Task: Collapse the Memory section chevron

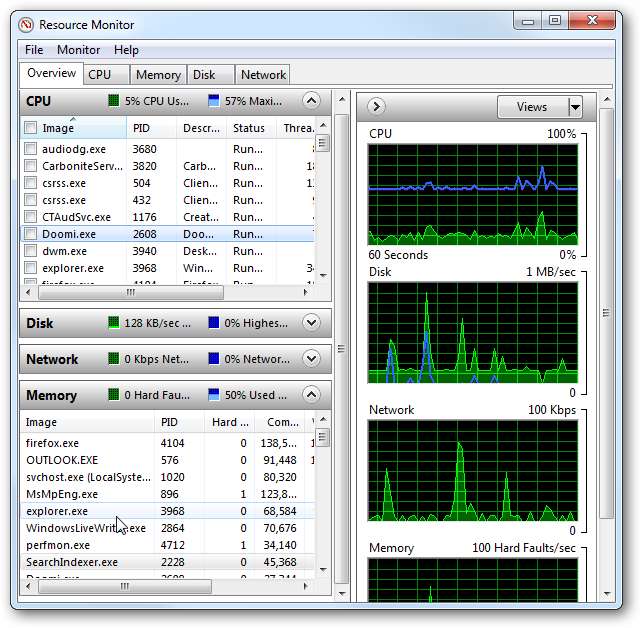Action: click(311, 395)
